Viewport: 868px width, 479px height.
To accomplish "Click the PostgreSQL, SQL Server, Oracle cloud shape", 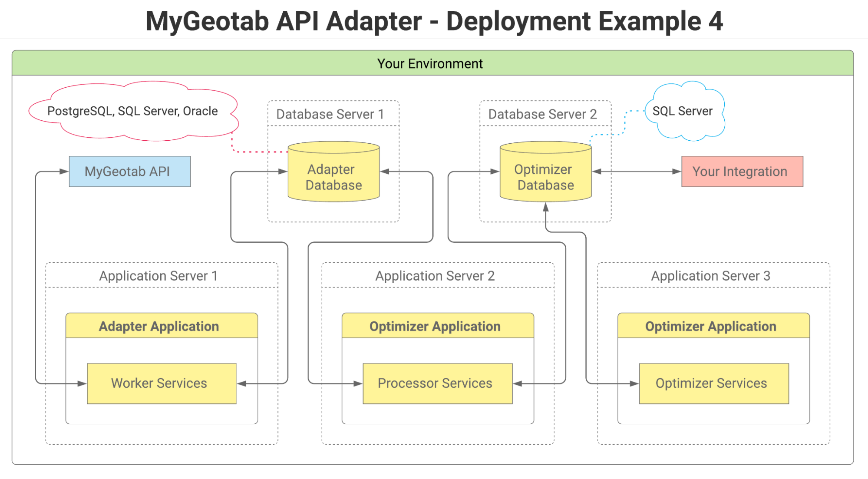I will point(132,111).
